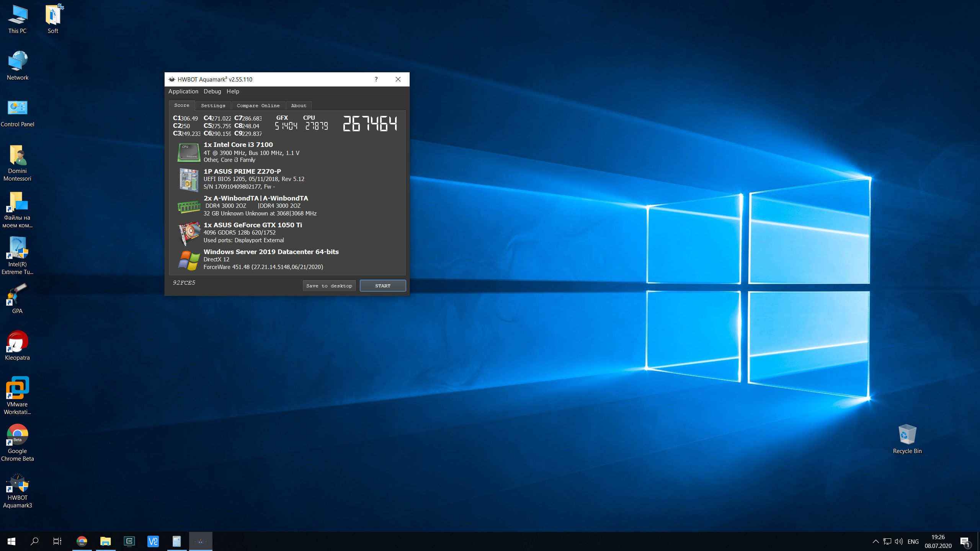
Task: Switch the ENG input language indicator
Action: [913, 541]
